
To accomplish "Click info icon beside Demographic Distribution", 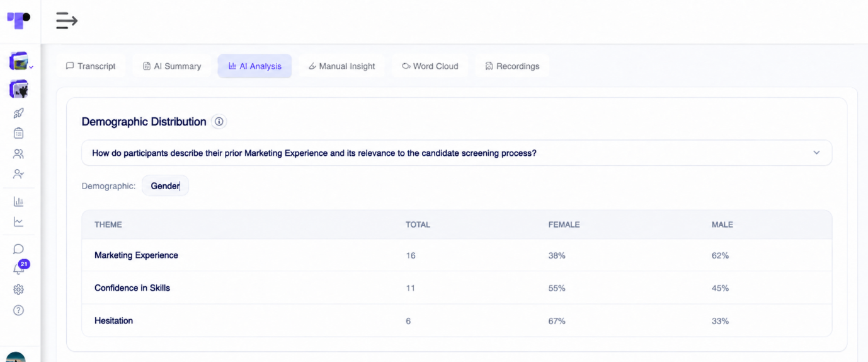I will (219, 122).
